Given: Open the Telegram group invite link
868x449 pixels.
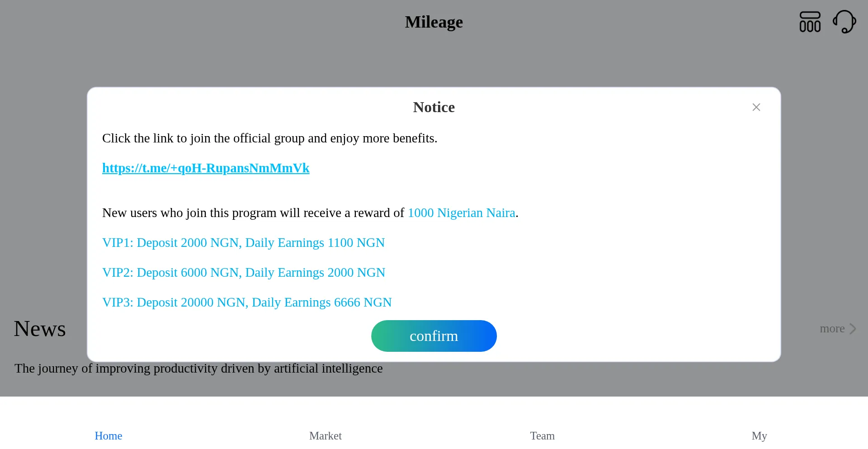Looking at the screenshot, I should 206,168.
